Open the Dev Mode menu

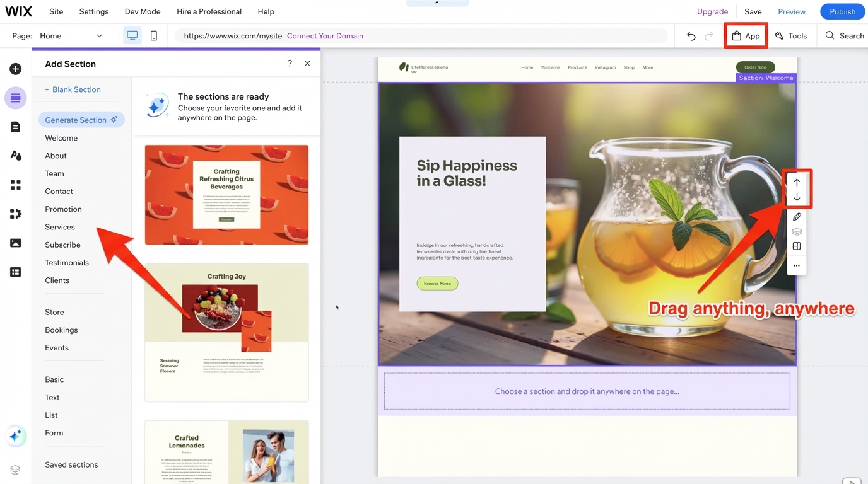click(142, 11)
